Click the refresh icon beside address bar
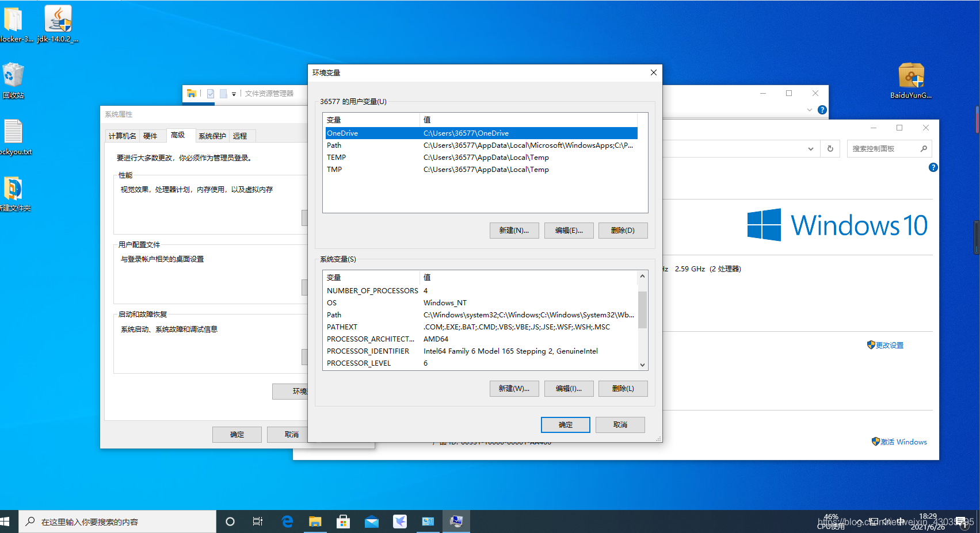 point(830,148)
